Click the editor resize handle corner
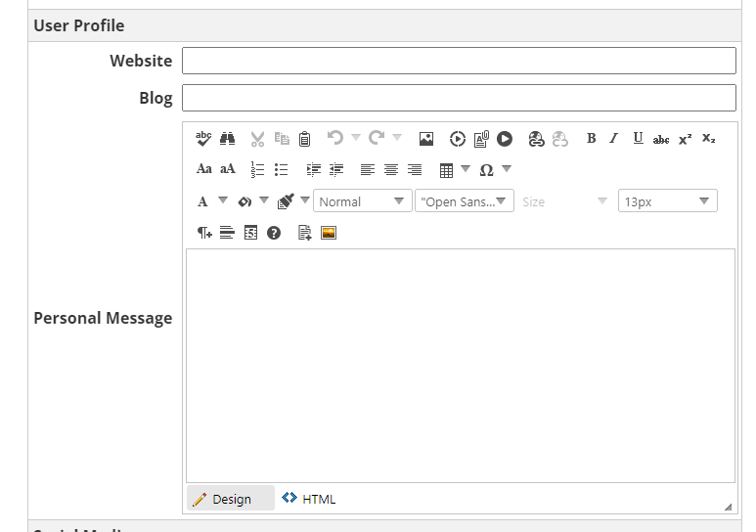Screen dimensions: 756x532 tap(728, 507)
